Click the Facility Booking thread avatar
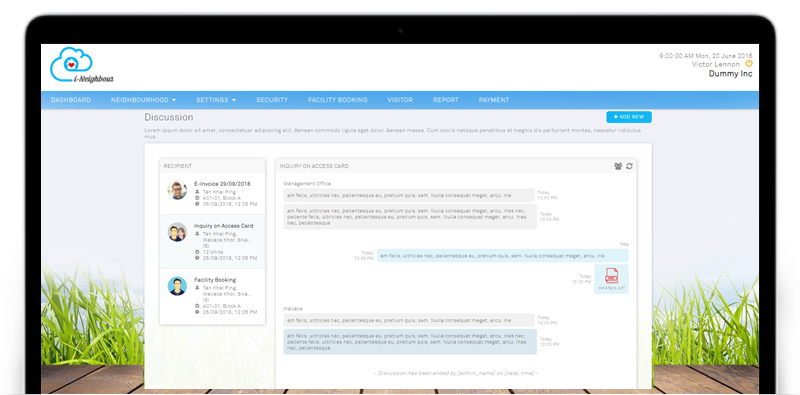 (177, 286)
